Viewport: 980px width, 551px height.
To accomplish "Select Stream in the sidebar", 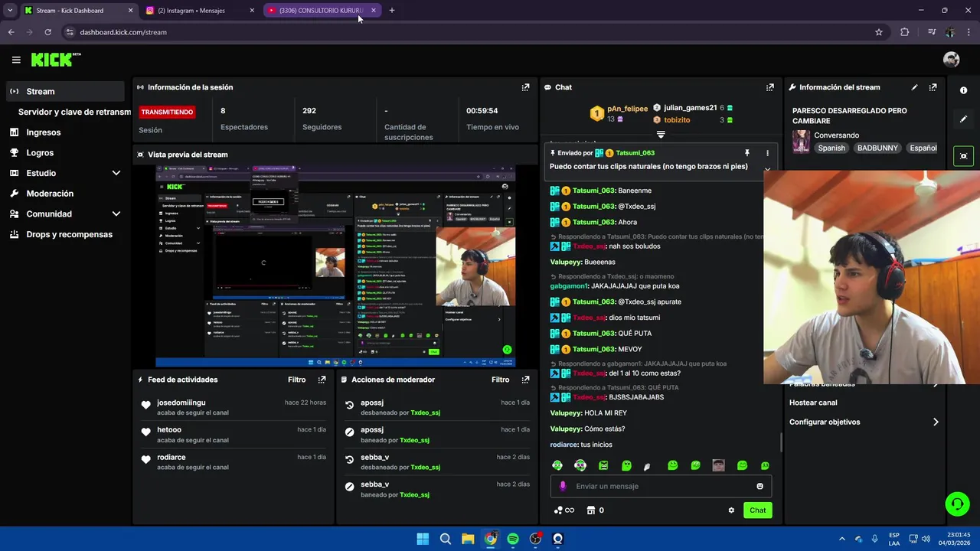I will pos(64,91).
